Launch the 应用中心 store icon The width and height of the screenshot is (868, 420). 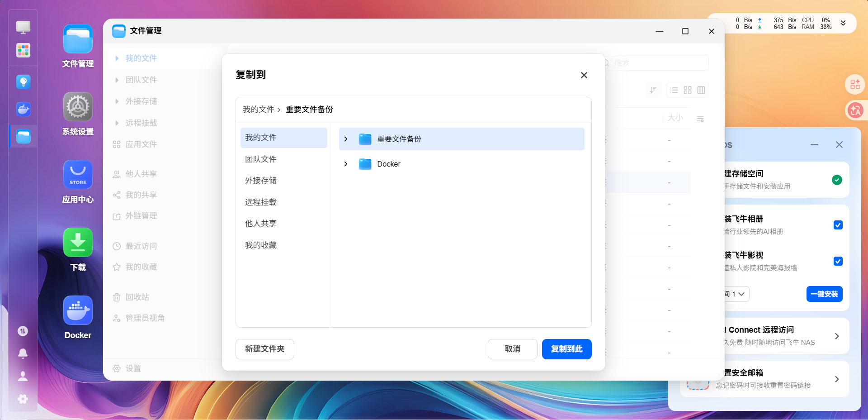point(78,175)
